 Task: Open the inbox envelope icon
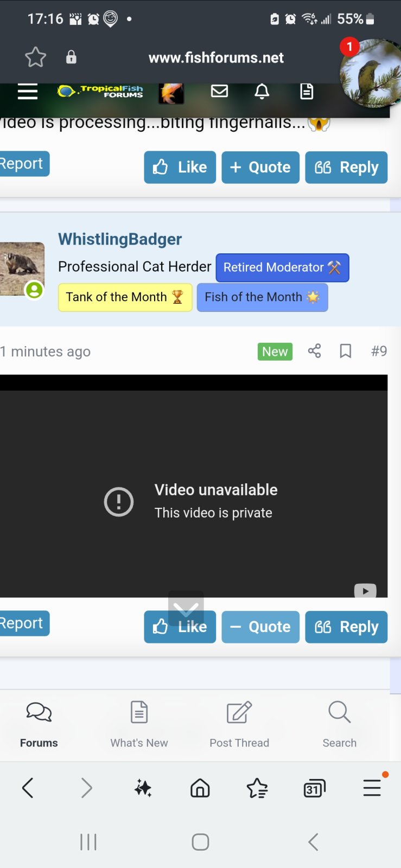219,91
